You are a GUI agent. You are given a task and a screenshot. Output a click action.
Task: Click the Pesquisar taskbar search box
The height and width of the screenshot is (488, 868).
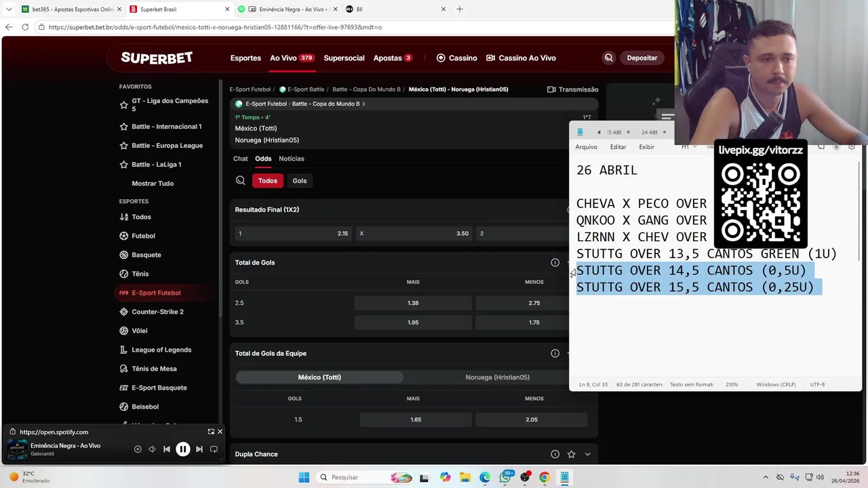[365, 477]
